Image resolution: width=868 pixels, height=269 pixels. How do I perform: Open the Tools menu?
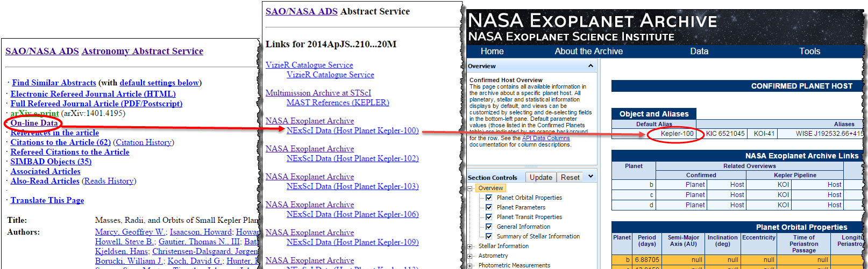[x=809, y=52]
